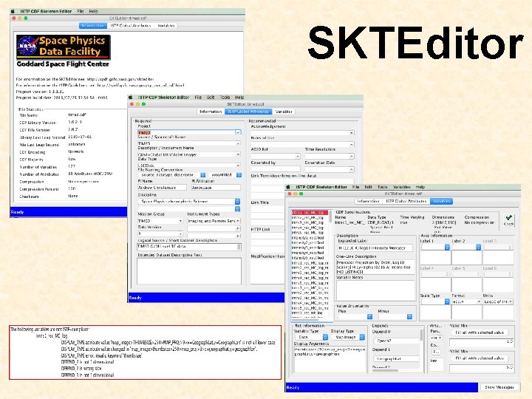532x399 pixels.
Task: Click the Valid Max value field showing 5.0
Action: tap(482, 367)
